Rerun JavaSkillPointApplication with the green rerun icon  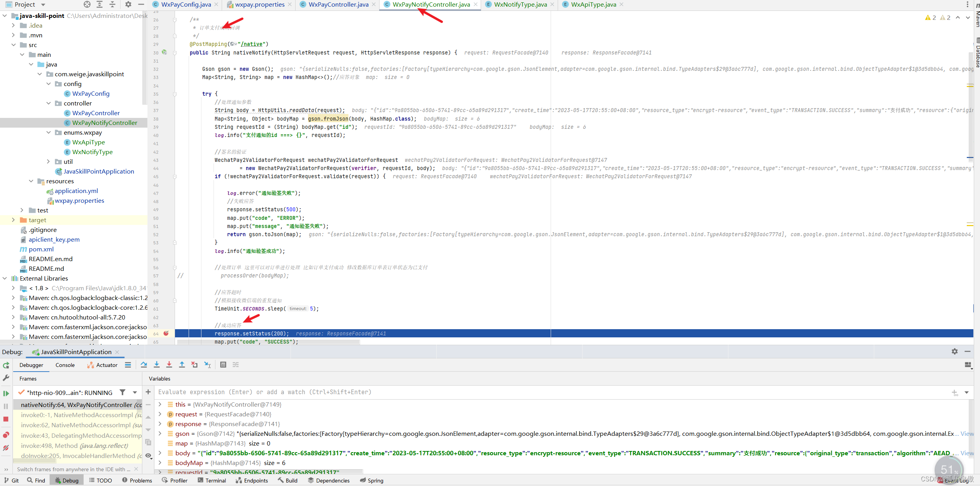coord(6,365)
